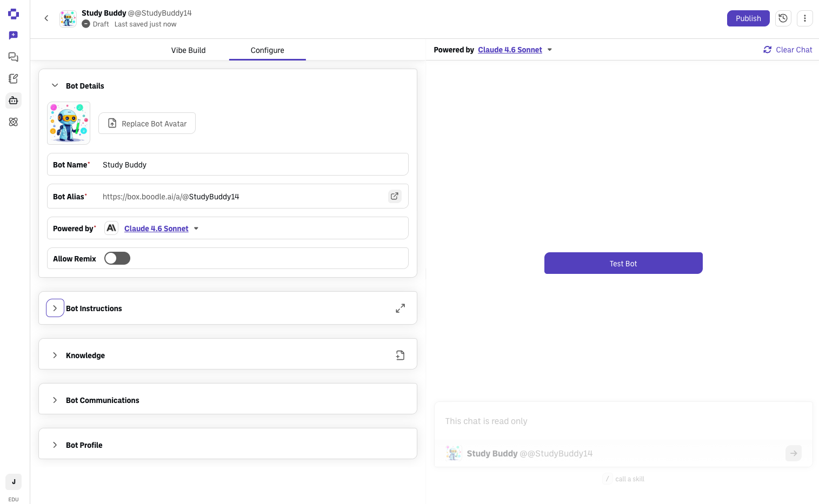Click Claude 4.6 Sonnet link in Bot Details
This screenshot has width=819, height=504.
[x=156, y=229]
